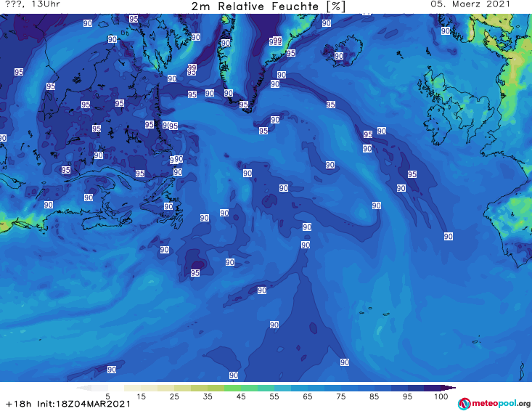
Task: Click the '???, 13Uhr' time label
Action: coord(33,4)
